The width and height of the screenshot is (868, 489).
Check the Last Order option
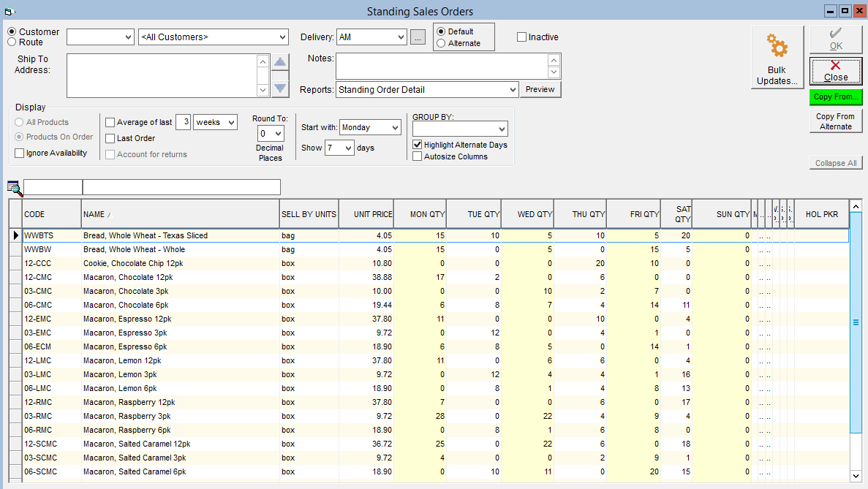[110, 138]
